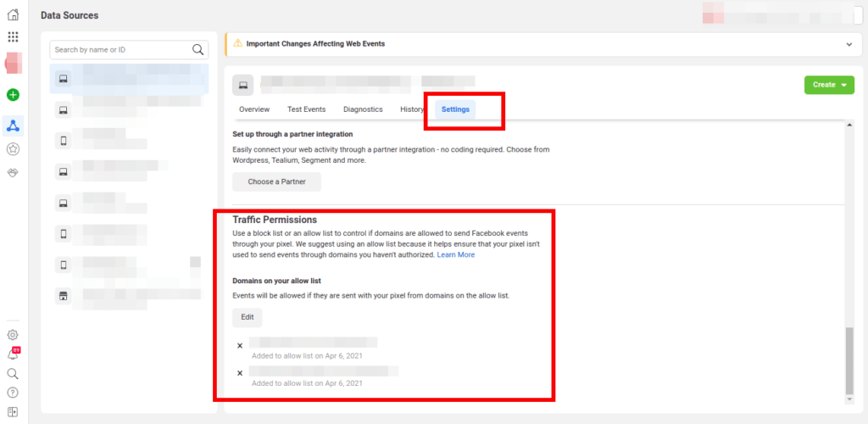This screenshot has width=868, height=424.
Task: Click the Data Sources page title
Action: (70, 15)
